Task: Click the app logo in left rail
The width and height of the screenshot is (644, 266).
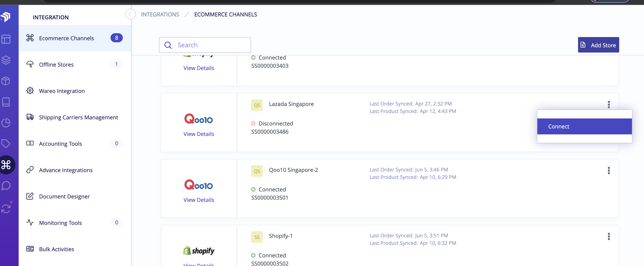Action: point(5,17)
